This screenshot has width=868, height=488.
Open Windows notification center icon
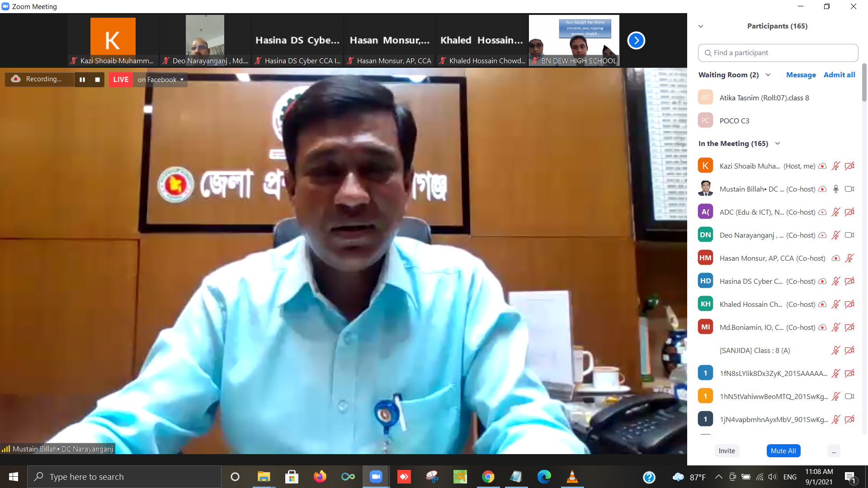[850, 477]
